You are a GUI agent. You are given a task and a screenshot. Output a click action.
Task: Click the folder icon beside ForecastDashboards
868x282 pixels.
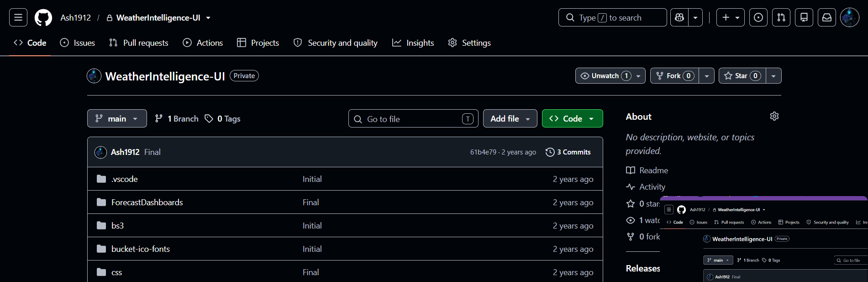(101, 202)
